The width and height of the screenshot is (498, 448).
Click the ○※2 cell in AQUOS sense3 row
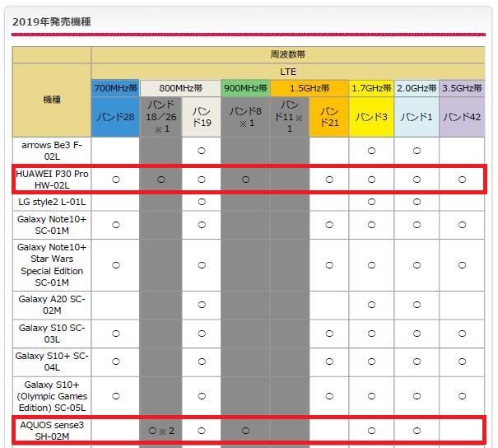pyautogui.click(x=161, y=431)
